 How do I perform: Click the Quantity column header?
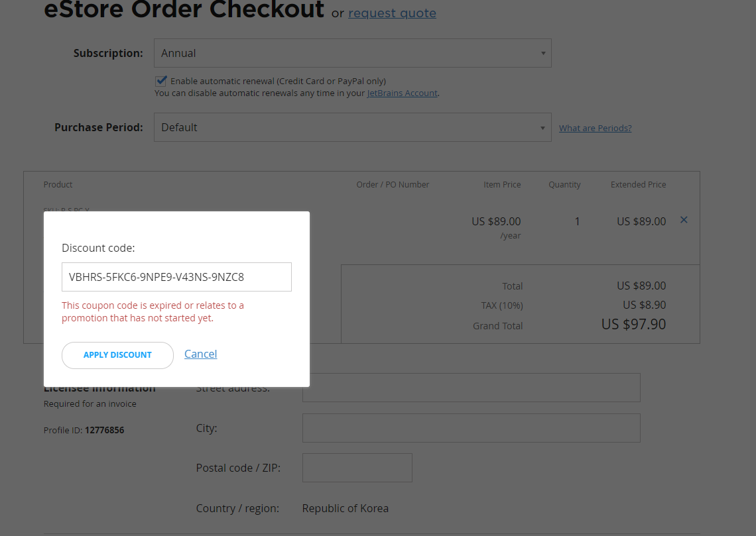[x=564, y=184]
